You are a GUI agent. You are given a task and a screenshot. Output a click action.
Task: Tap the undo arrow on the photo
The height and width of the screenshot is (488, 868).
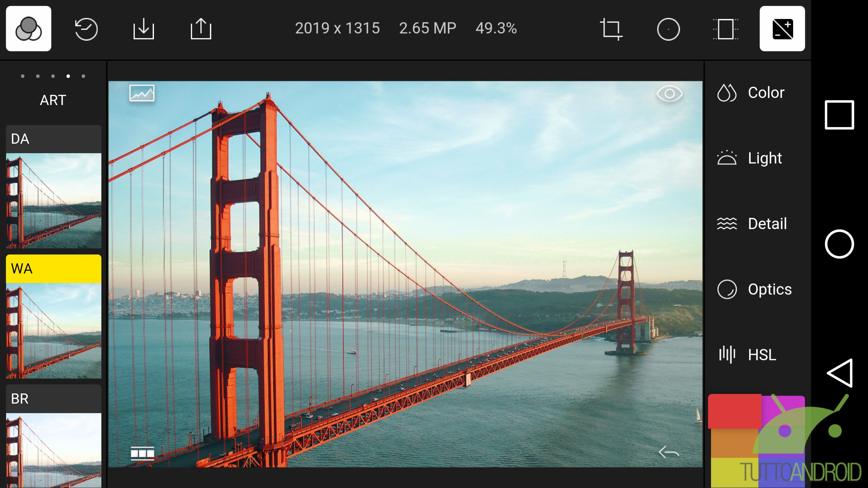(x=669, y=452)
